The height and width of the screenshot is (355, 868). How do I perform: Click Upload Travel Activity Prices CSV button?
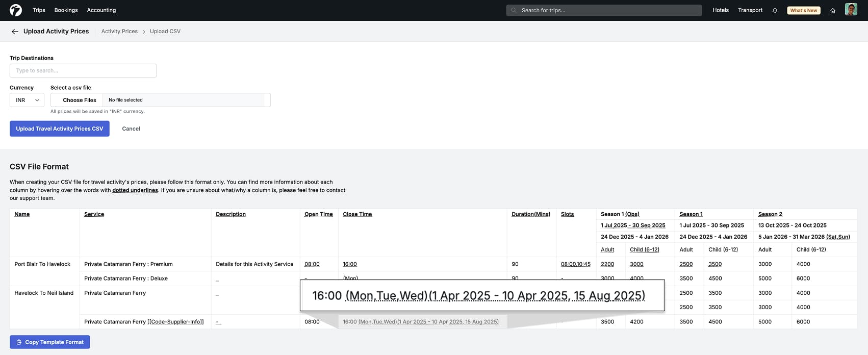tap(60, 129)
